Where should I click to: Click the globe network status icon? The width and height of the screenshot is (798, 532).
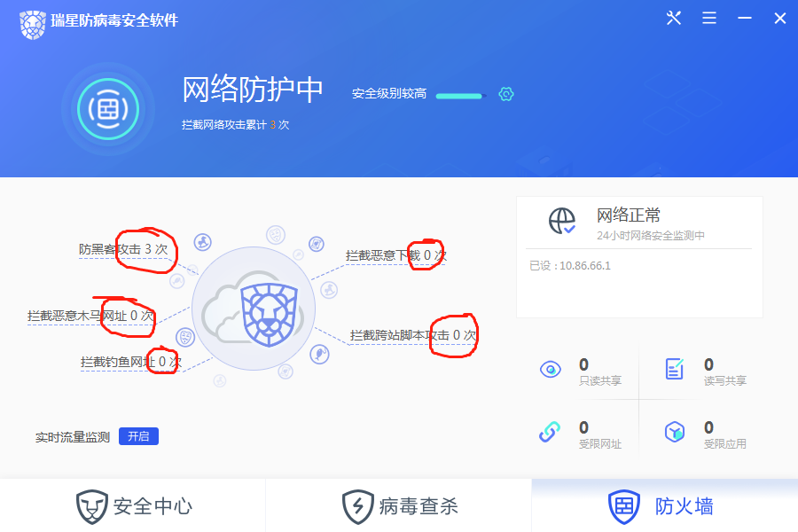point(562,221)
